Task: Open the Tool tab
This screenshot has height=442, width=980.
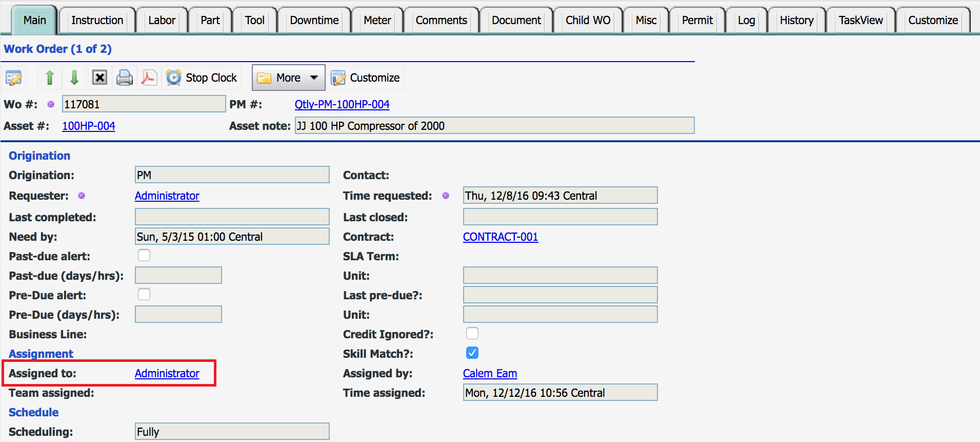Action: point(255,21)
